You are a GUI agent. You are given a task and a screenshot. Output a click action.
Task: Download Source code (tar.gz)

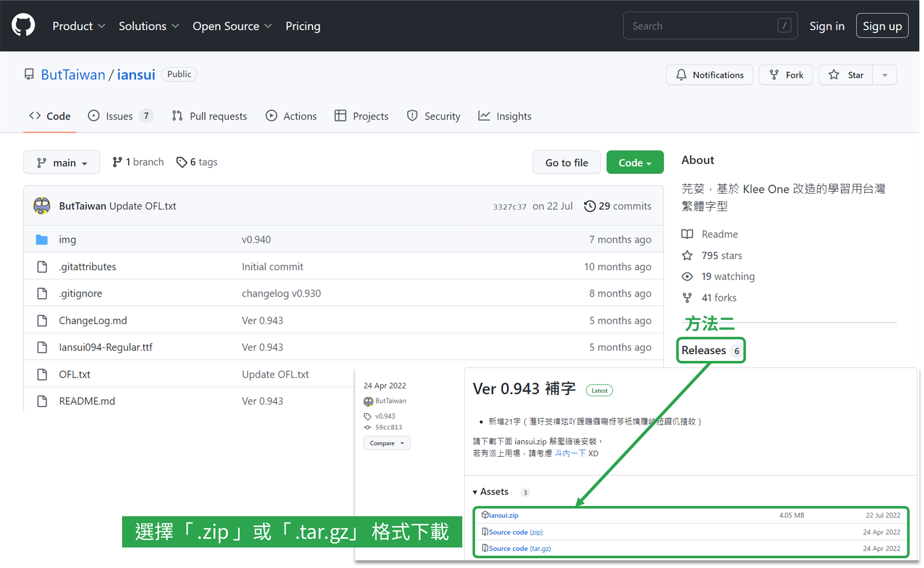click(x=520, y=549)
